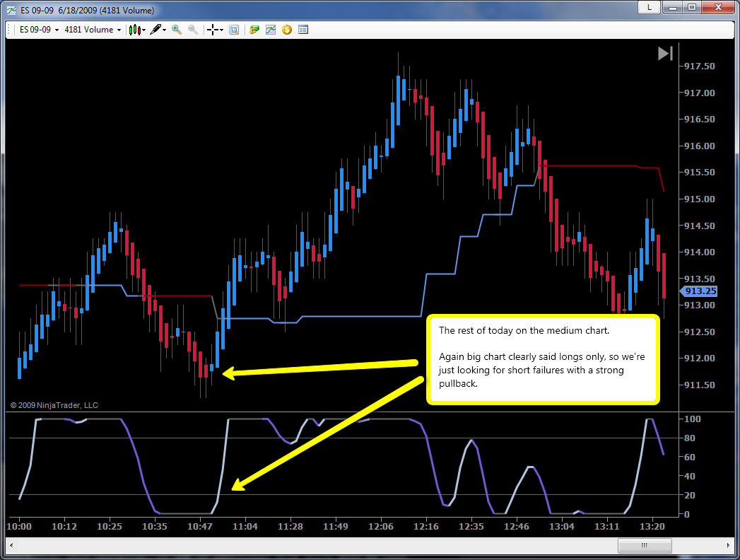Open the crosshair cursor mode menu
The image size is (740, 560).
click(215, 30)
